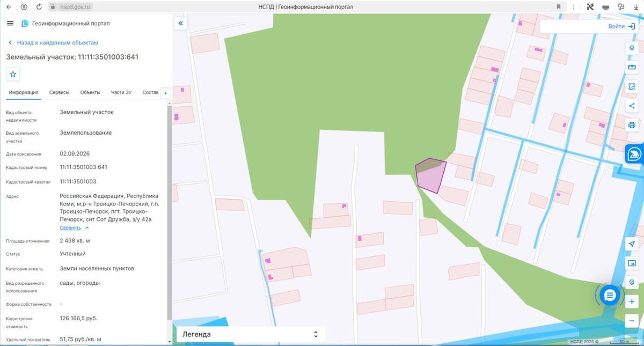Open the browser three-dot menu

pos(574,7)
